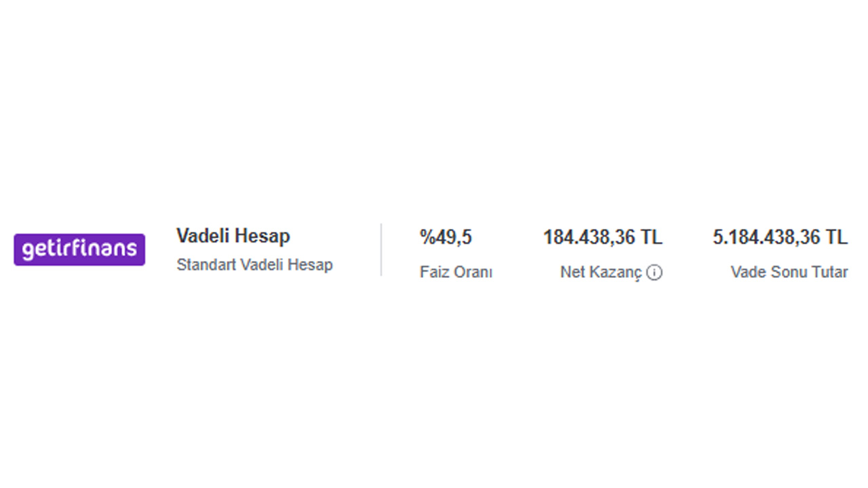This screenshot has width=868, height=488.
Task: Click the Net Kazanç label text
Action: click(x=600, y=272)
